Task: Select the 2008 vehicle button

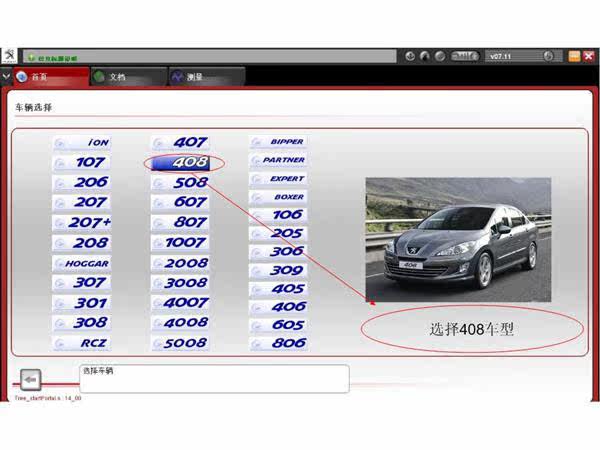Action: coord(180,263)
